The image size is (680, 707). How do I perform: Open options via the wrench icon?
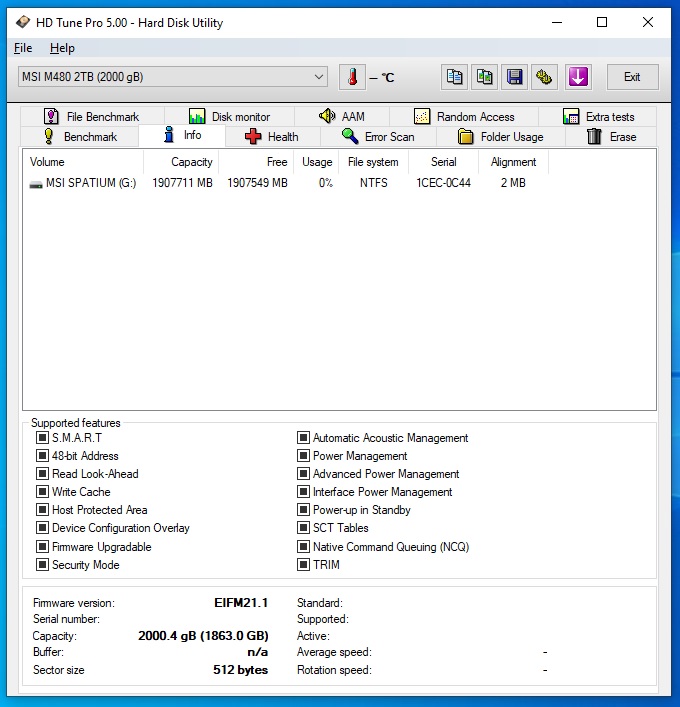coord(544,77)
